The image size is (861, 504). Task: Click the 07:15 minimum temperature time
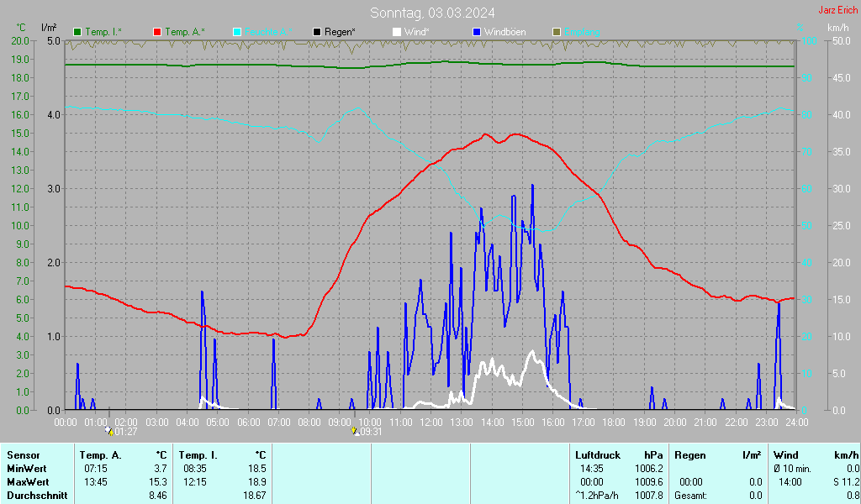click(96, 469)
